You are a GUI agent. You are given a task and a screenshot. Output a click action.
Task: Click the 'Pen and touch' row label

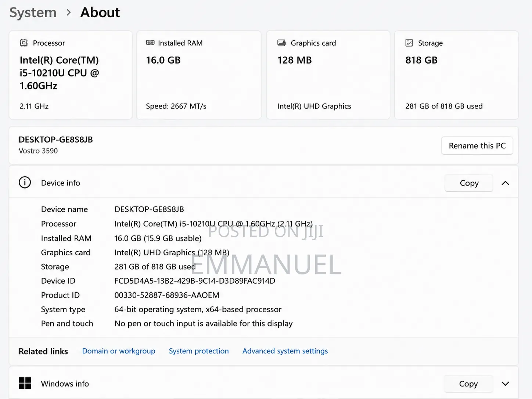(x=67, y=324)
